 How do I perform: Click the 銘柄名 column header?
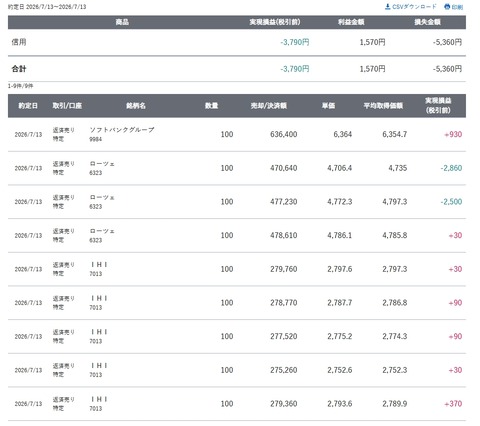tap(136, 106)
